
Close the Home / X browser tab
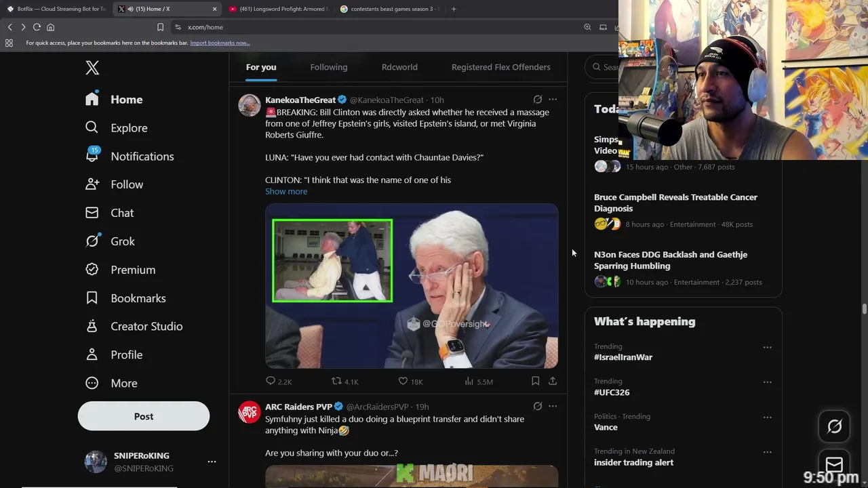click(215, 9)
